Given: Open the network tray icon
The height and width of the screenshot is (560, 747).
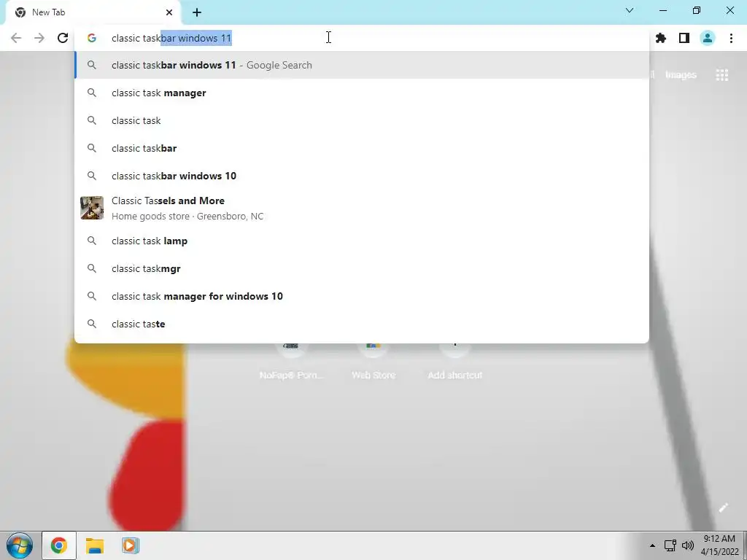Looking at the screenshot, I should point(670,545).
